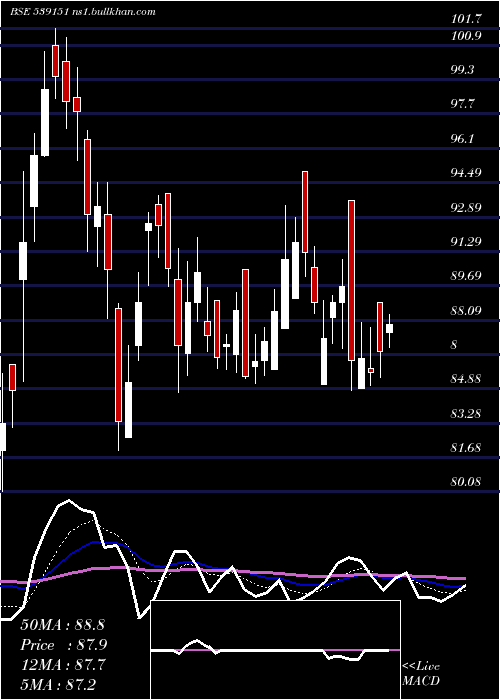
Task: Click the '50MA : 88.8' readout
Action: (62, 625)
